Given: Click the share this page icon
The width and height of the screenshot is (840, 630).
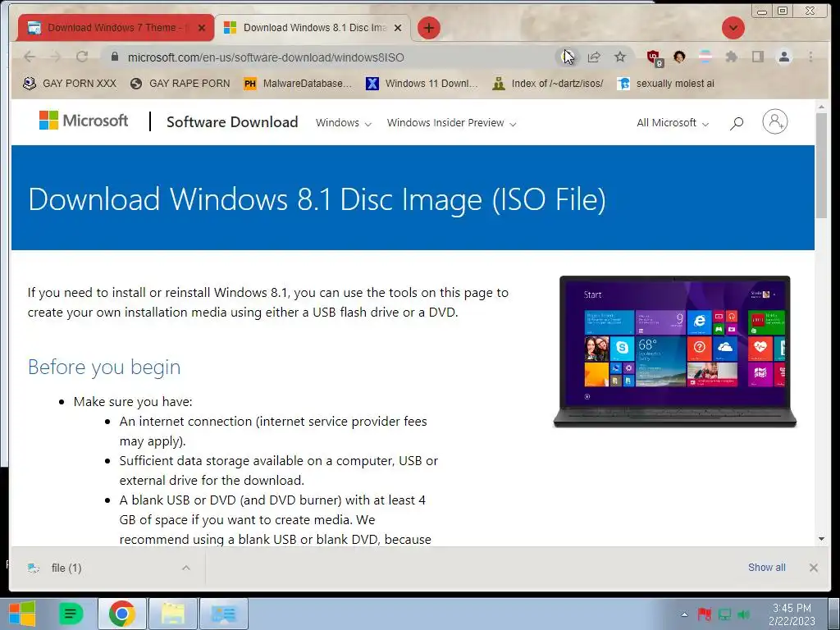Looking at the screenshot, I should (x=594, y=57).
